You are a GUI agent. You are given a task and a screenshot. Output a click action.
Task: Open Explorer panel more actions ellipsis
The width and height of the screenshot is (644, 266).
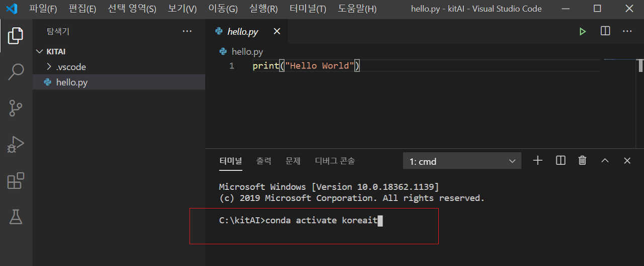[187, 31]
